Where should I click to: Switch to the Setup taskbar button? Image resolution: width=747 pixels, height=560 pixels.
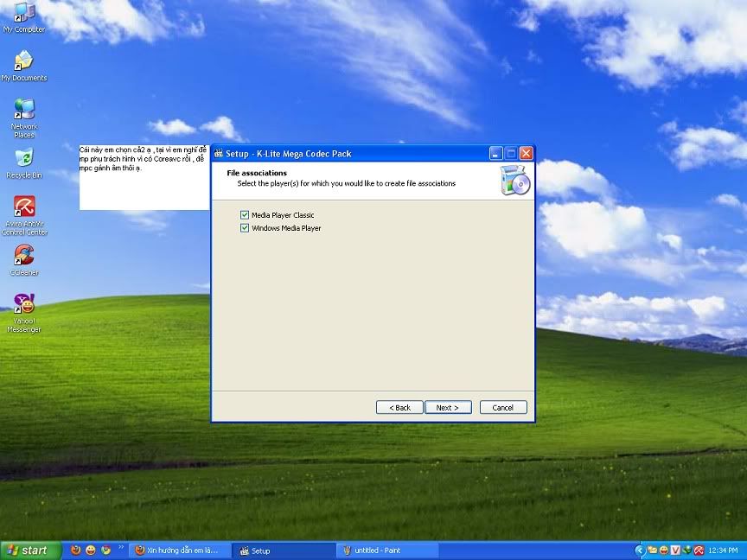point(284,550)
